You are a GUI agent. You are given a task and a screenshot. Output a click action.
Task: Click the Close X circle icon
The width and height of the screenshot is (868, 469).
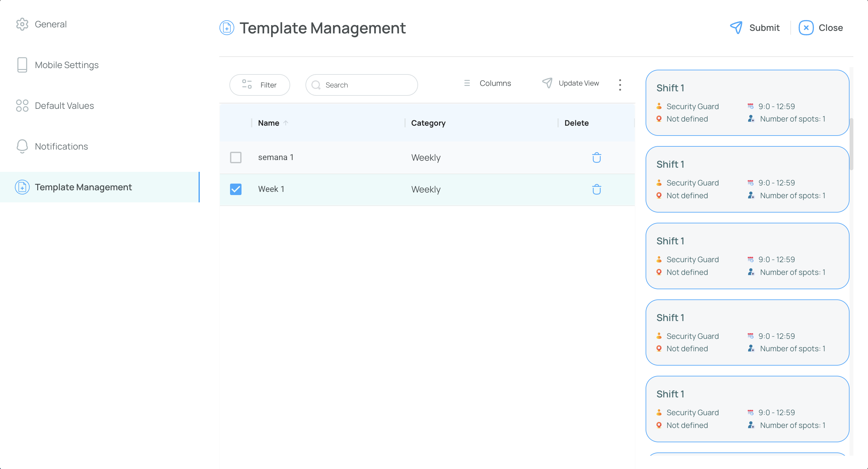(806, 28)
